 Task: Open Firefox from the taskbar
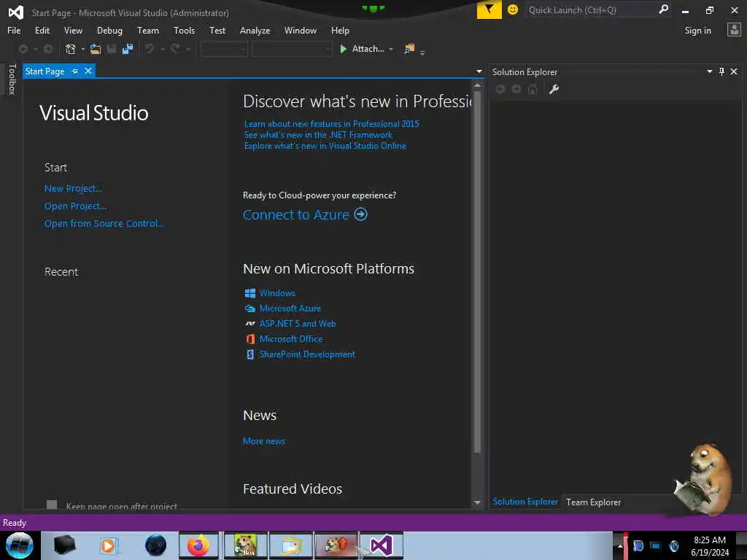(198, 545)
